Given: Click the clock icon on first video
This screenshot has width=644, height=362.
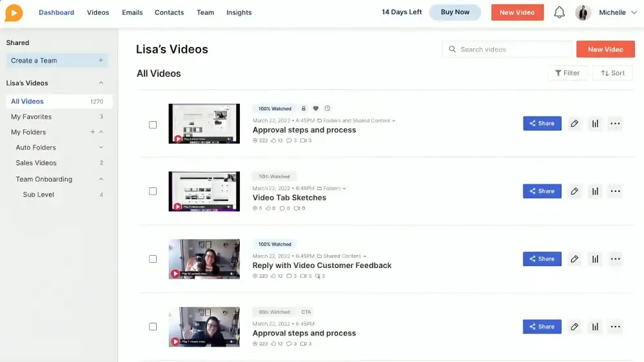Looking at the screenshot, I should [x=327, y=109].
